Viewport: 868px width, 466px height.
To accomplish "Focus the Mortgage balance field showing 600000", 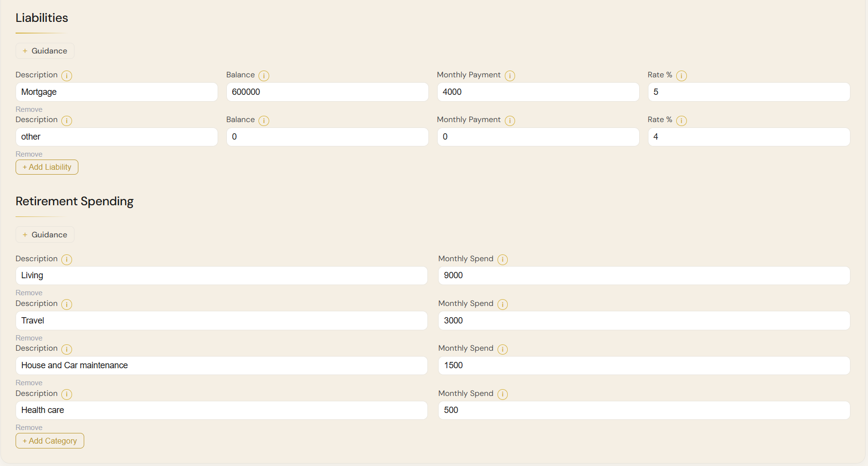I will (x=327, y=92).
